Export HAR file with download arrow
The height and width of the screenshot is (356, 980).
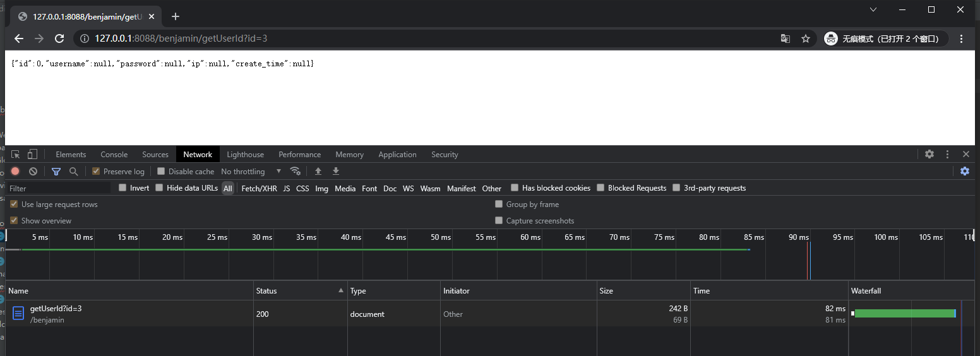click(x=336, y=171)
